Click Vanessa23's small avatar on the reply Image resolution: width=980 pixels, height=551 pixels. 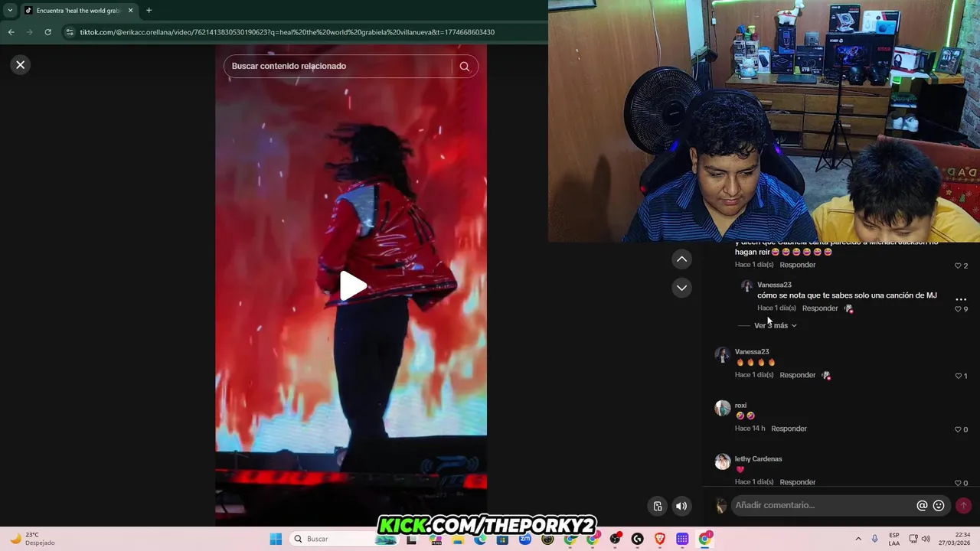(x=746, y=286)
